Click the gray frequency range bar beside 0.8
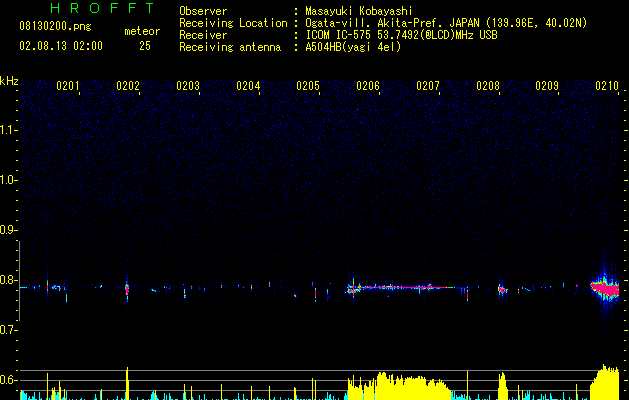The image size is (629, 400). 19,281
